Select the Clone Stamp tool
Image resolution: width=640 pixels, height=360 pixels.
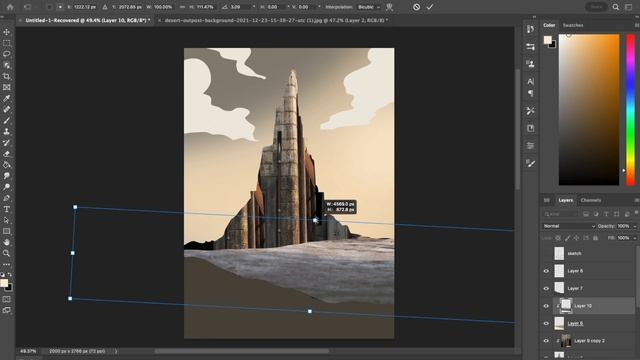[x=7, y=131]
